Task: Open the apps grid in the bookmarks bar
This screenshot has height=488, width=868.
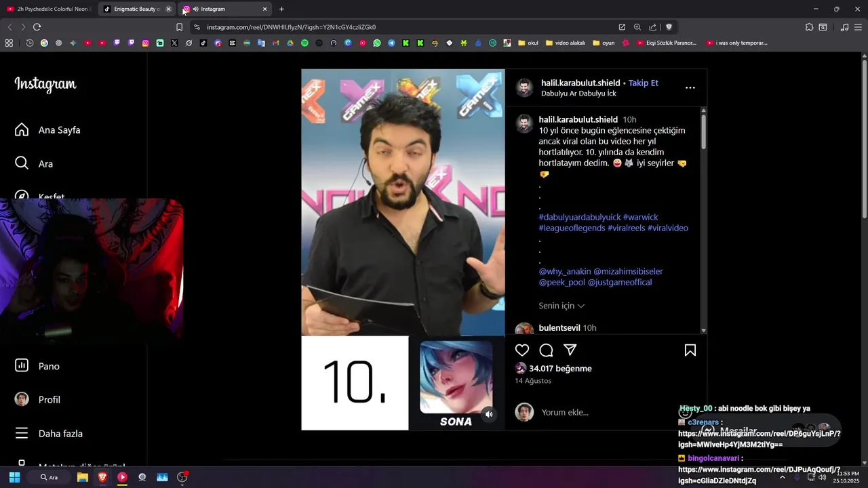Action: pos(9,43)
